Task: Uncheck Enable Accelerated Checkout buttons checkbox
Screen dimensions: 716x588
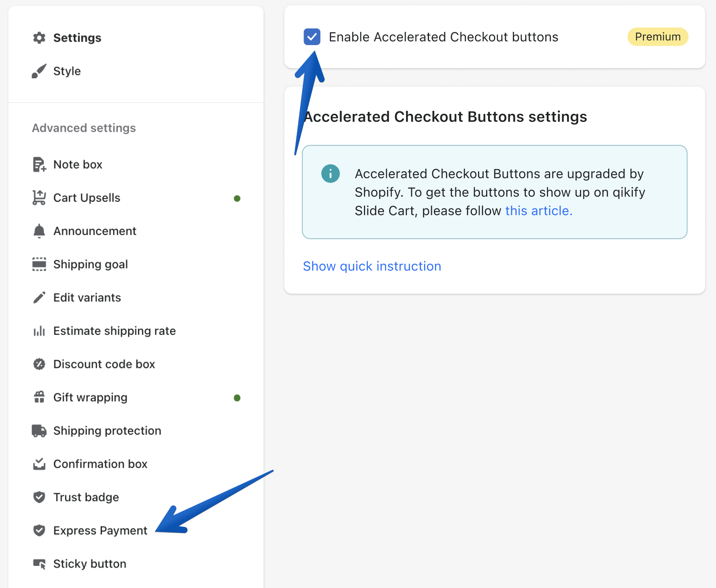Action: 312,37
